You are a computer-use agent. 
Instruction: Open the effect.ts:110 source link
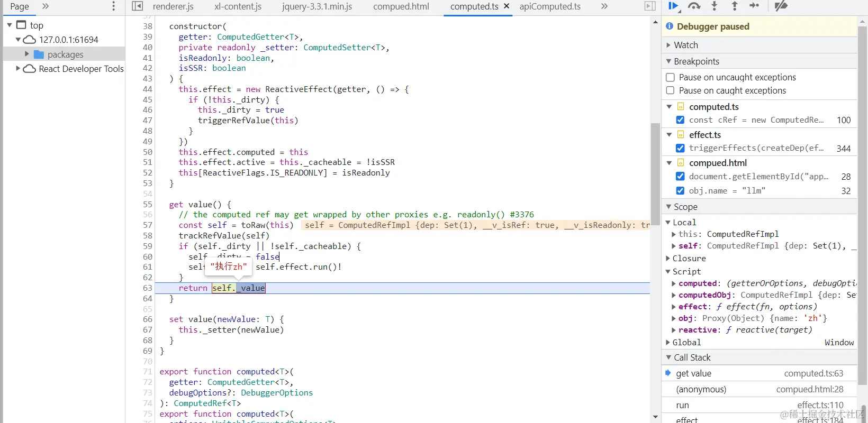(x=820, y=405)
